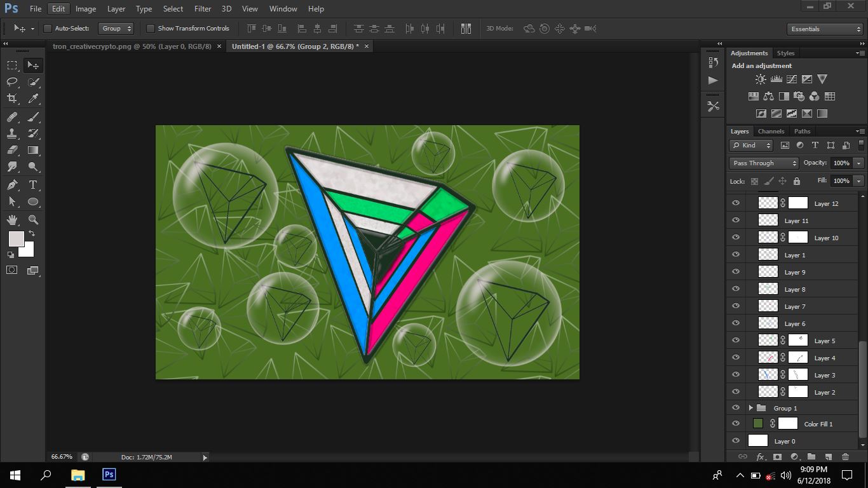Hide Layer 1 using the eye icon
868x488 pixels.
(x=736, y=255)
